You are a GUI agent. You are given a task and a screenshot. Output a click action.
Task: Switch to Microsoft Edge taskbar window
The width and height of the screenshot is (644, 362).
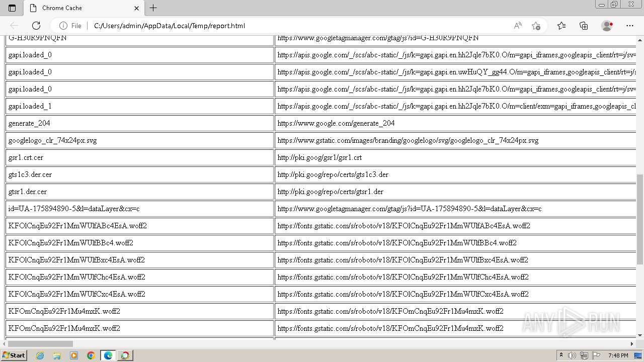108,355
